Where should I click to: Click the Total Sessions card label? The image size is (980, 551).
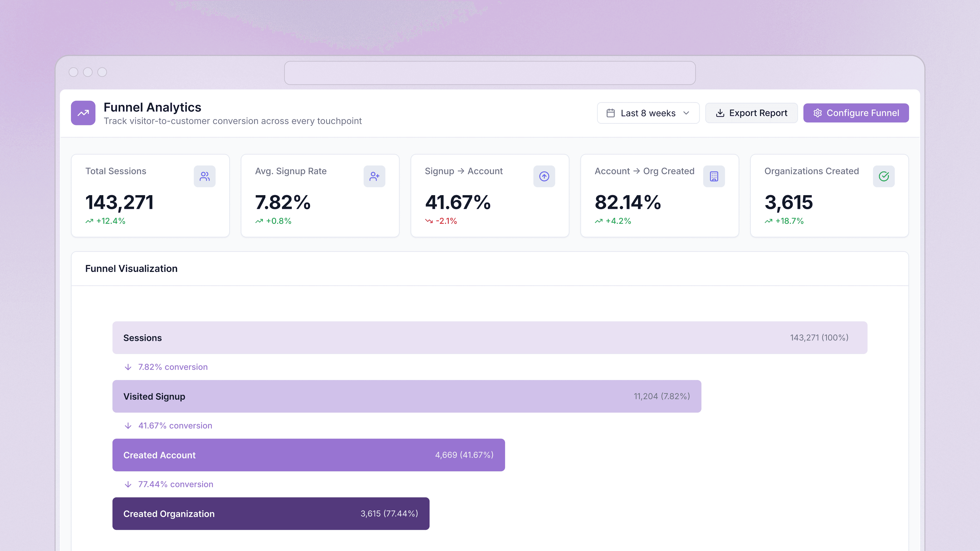click(116, 171)
